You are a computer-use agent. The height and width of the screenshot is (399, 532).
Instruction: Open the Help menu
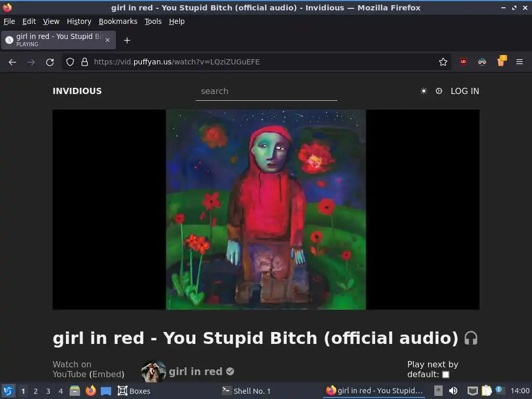177,21
